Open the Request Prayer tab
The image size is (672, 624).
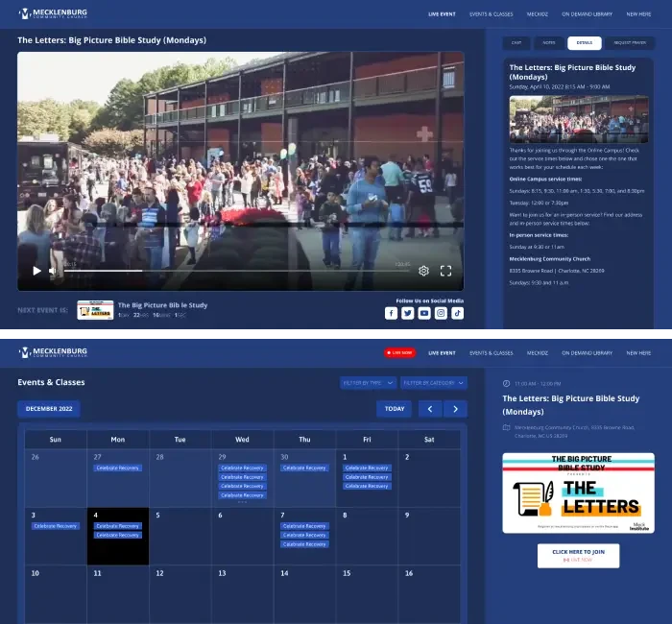tap(630, 43)
